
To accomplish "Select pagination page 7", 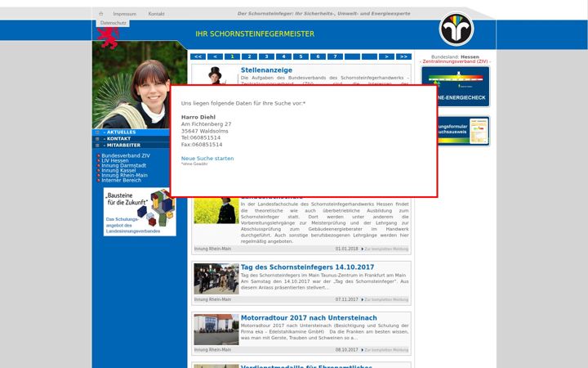I will 336,56.
